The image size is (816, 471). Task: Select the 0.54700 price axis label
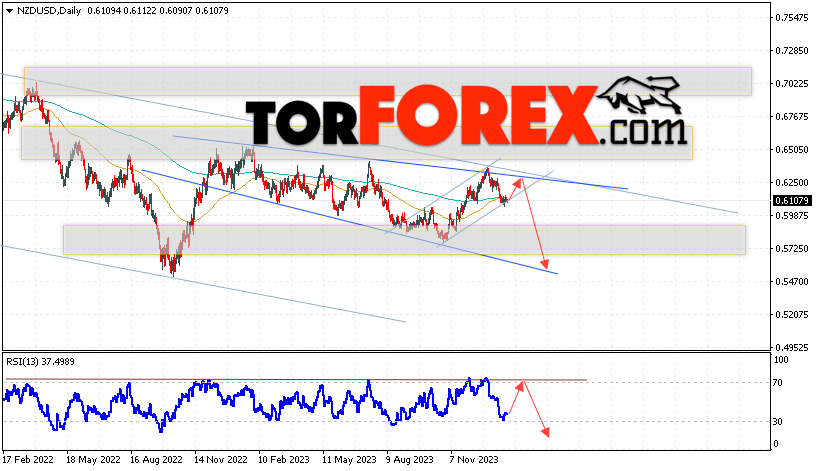[792, 282]
